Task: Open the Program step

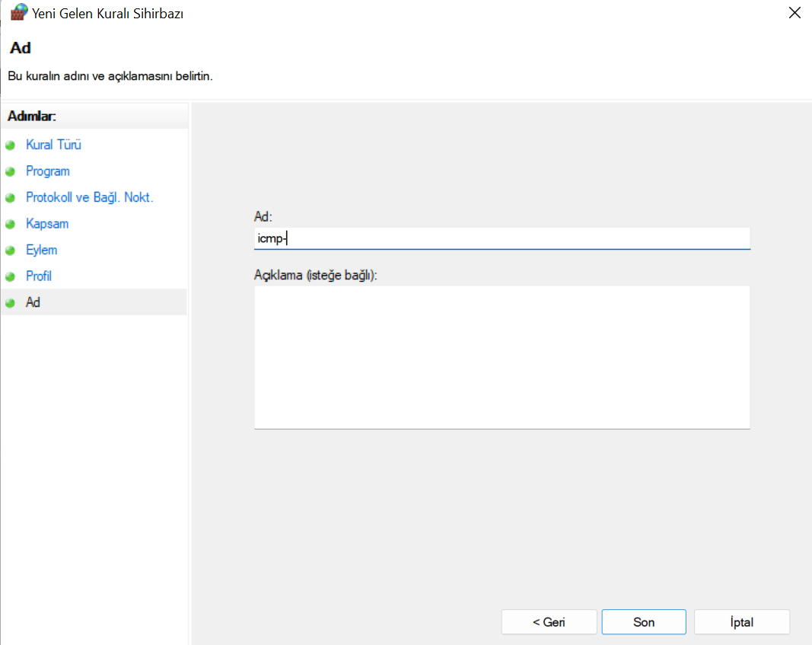Action: pyautogui.click(x=47, y=171)
